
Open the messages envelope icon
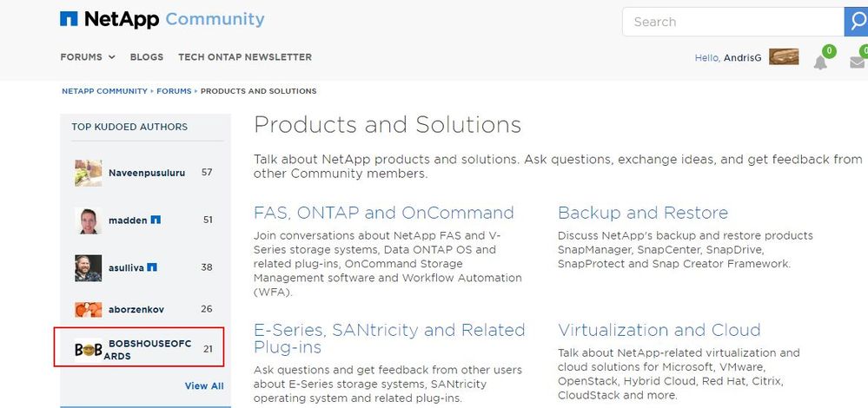(x=858, y=62)
